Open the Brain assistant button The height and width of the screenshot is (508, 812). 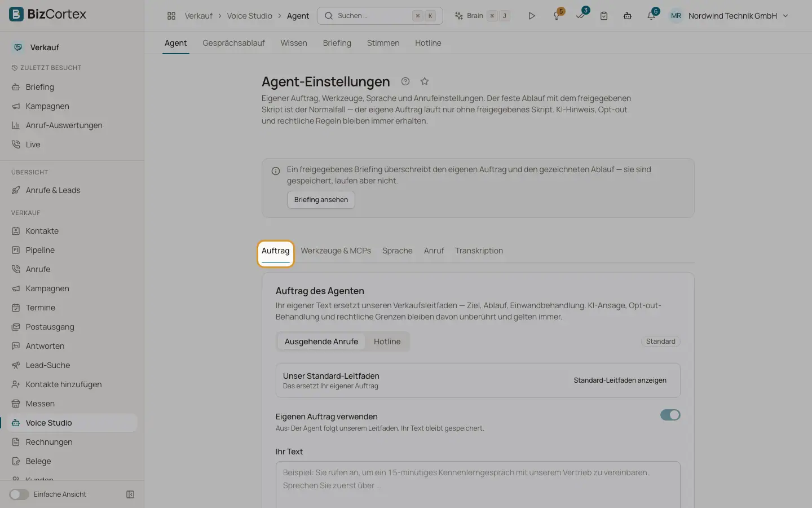(x=483, y=16)
